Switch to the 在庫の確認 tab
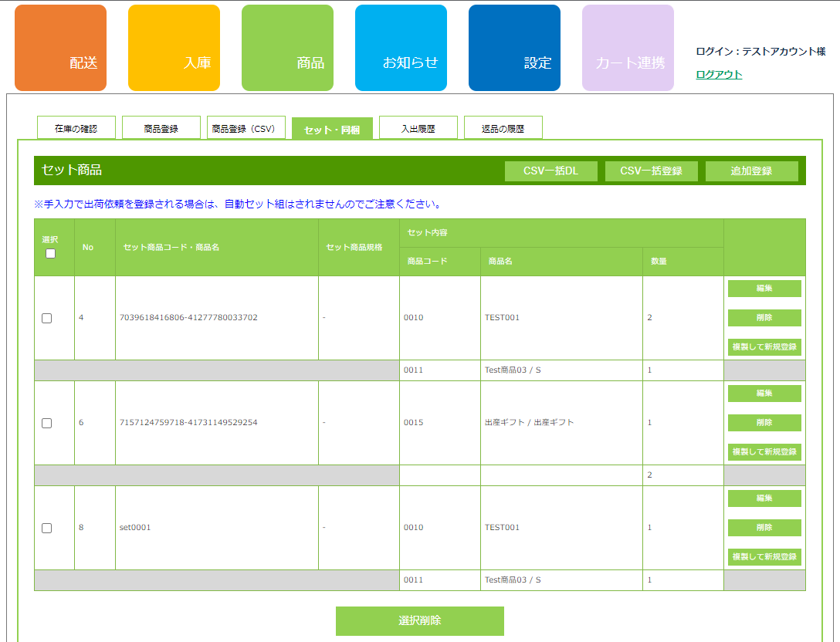The image size is (840, 642). (76, 128)
